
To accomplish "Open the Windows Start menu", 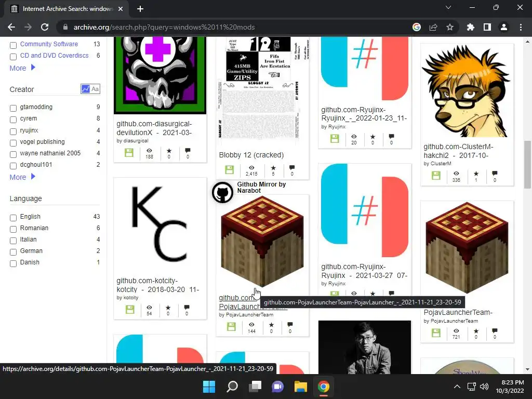I will point(209,387).
